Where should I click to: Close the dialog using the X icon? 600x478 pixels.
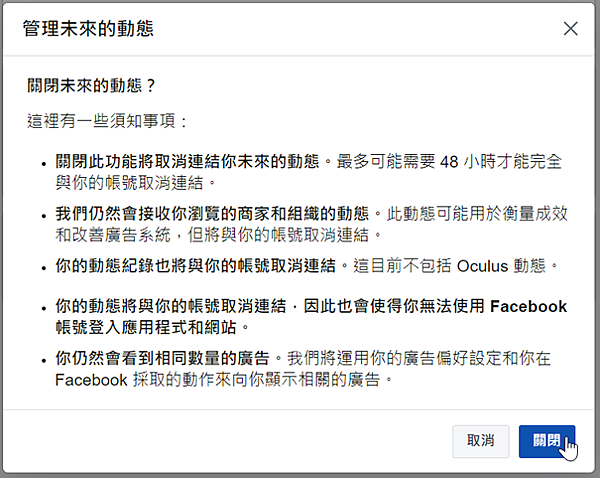tap(571, 28)
